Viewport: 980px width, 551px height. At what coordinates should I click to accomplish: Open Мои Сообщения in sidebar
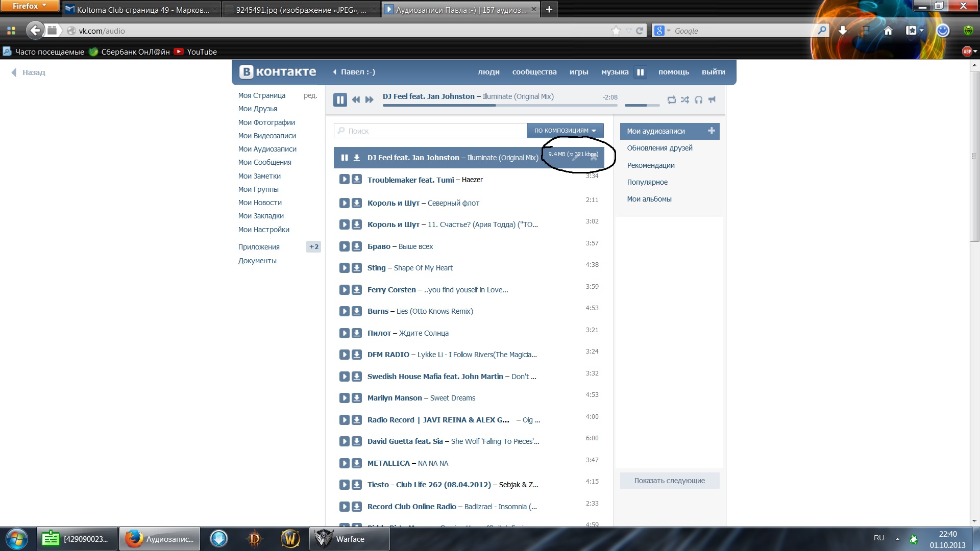point(264,162)
